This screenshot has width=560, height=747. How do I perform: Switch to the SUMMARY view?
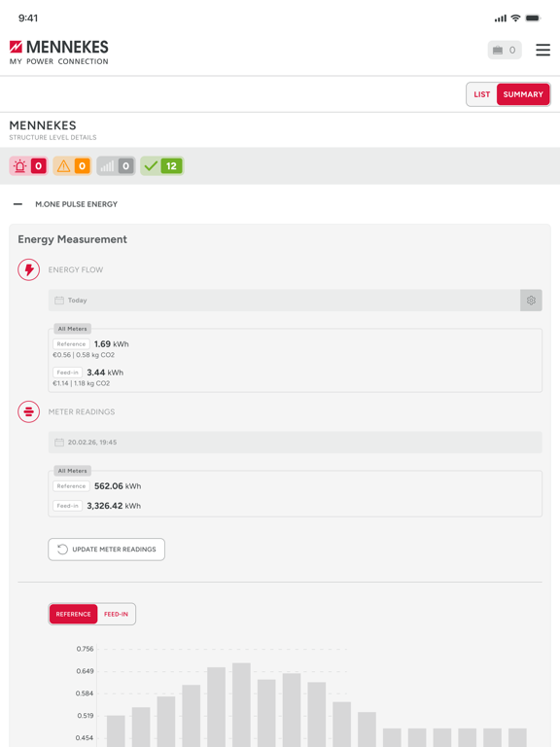click(x=523, y=94)
